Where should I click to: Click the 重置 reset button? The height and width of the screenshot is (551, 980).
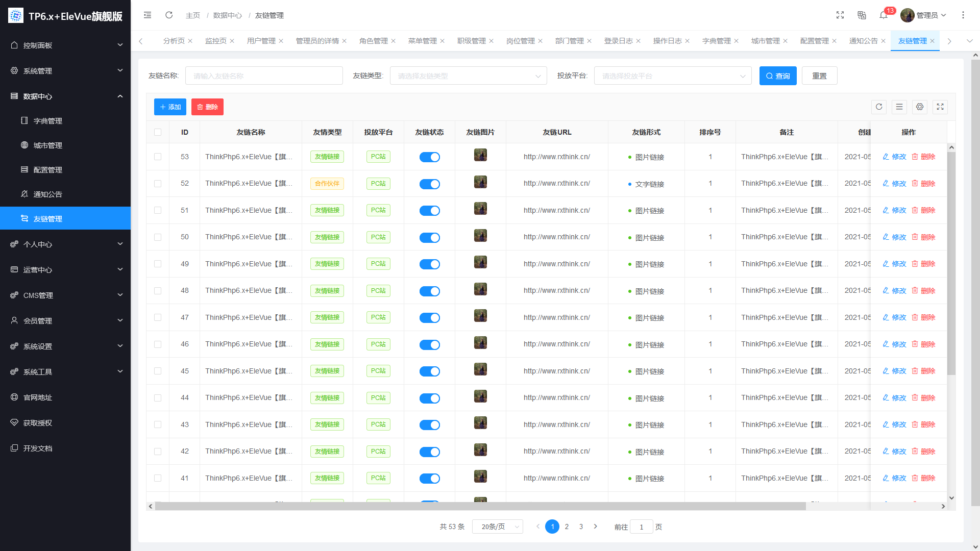(819, 76)
